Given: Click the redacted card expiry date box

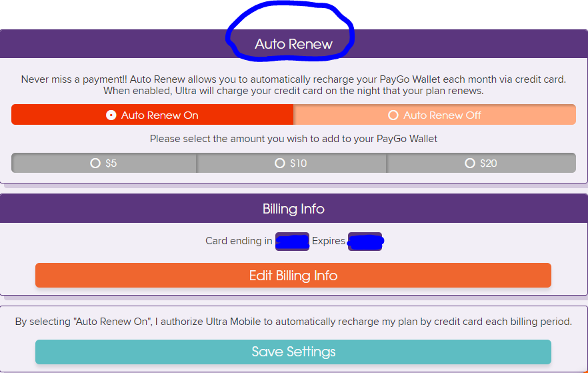Looking at the screenshot, I should click(x=365, y=242).
